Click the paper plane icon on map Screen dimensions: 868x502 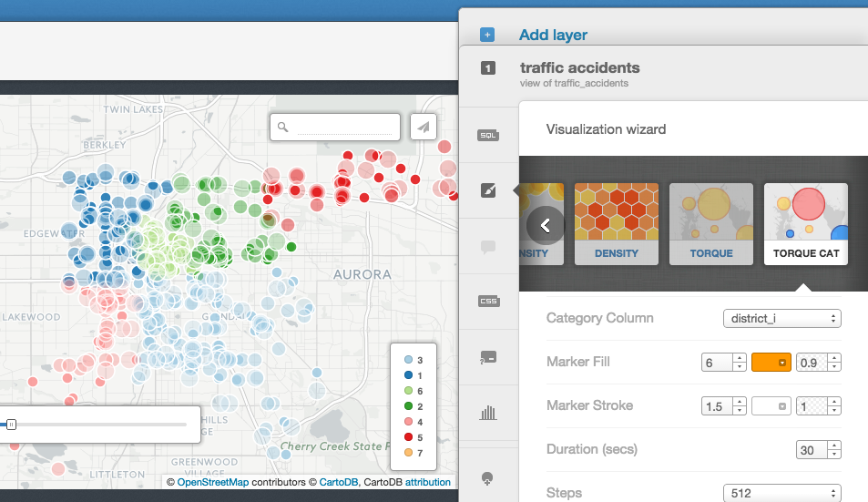coord(424,128)
